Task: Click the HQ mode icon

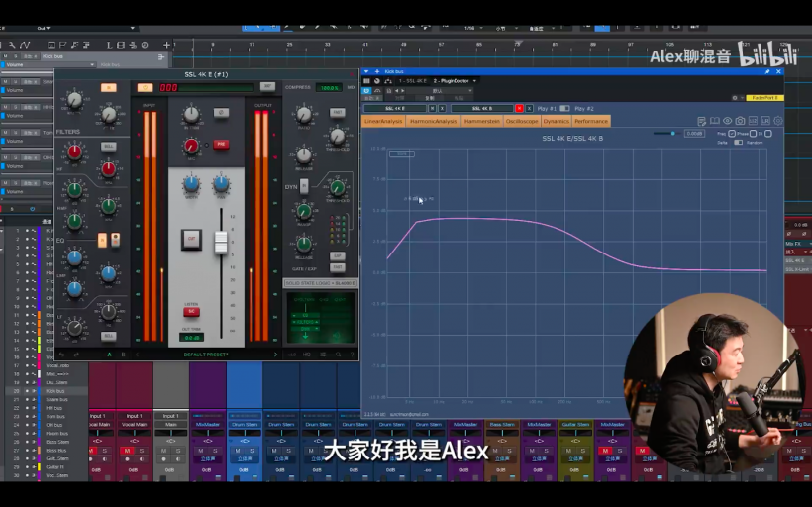Action: 307,355
